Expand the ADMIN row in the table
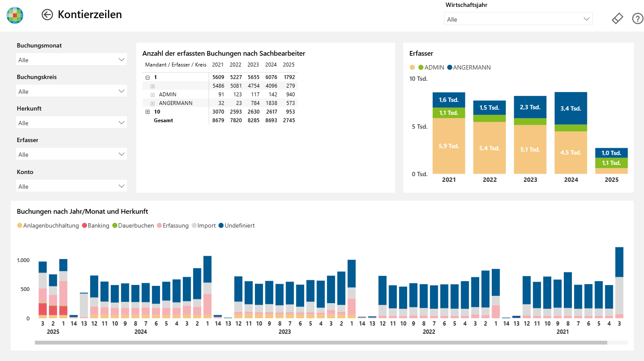This screenshot has height=361, width=644. pyautogui.click(x=152, y=95)
